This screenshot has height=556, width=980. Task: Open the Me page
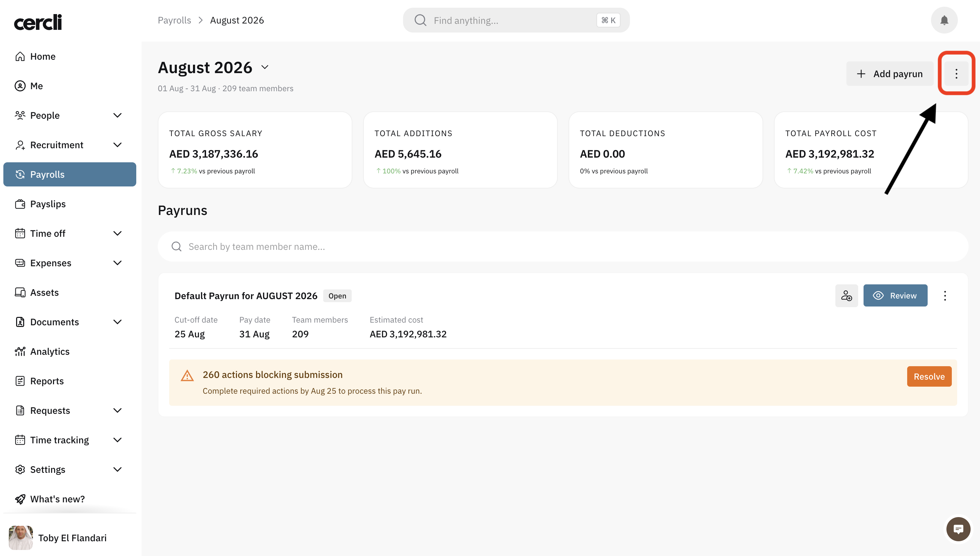pyautogui.click(x=69, y=86)
